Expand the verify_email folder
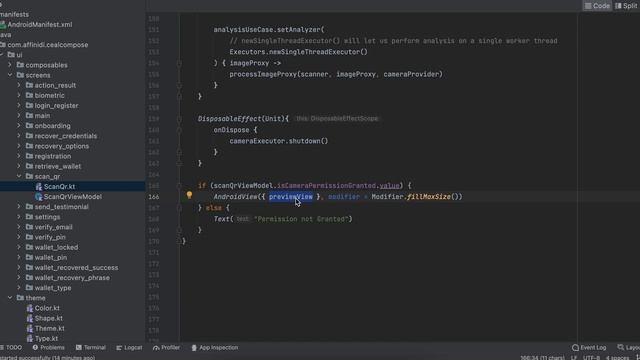 [x=19, y=227]
